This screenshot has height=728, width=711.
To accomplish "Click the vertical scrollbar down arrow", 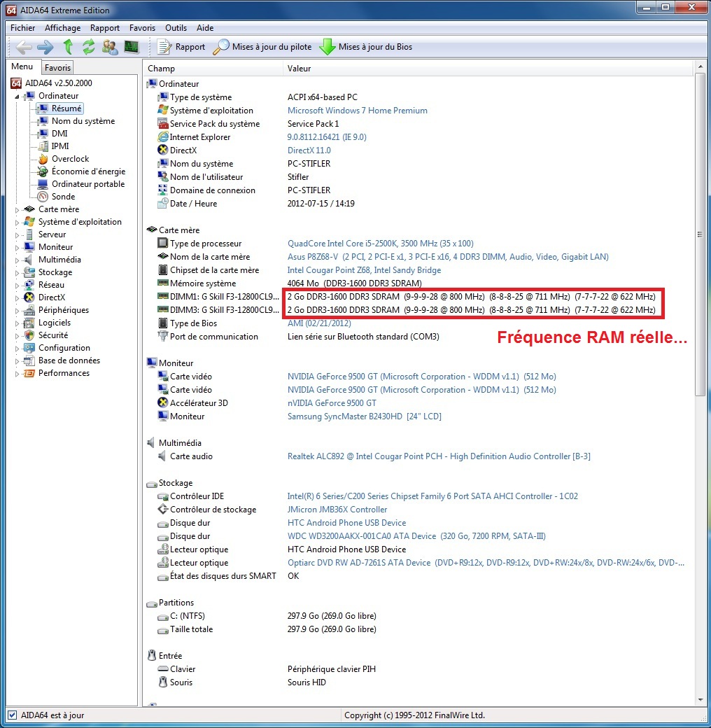I will coord(701,699).
